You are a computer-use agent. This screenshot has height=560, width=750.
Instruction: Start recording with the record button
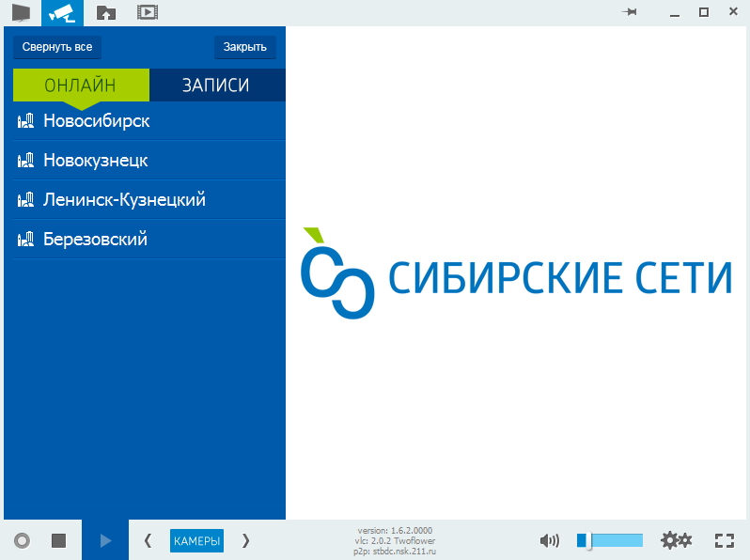[x=22, y=541]
